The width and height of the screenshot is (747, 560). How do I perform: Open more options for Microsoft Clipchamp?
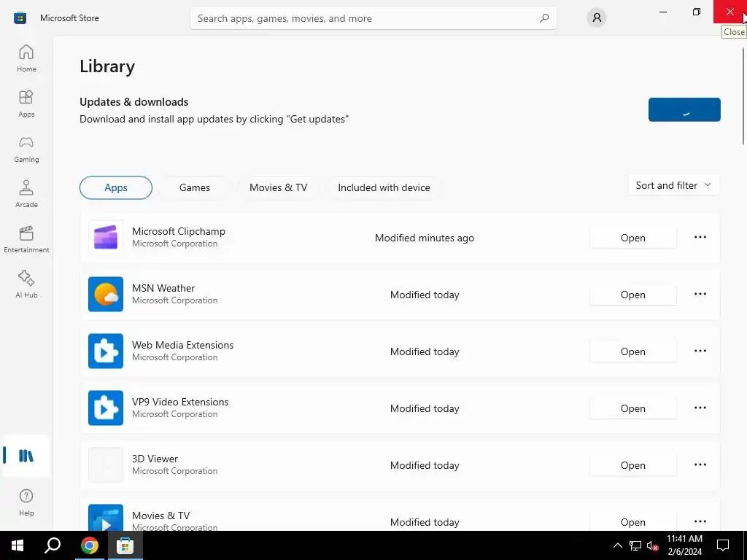700,237
